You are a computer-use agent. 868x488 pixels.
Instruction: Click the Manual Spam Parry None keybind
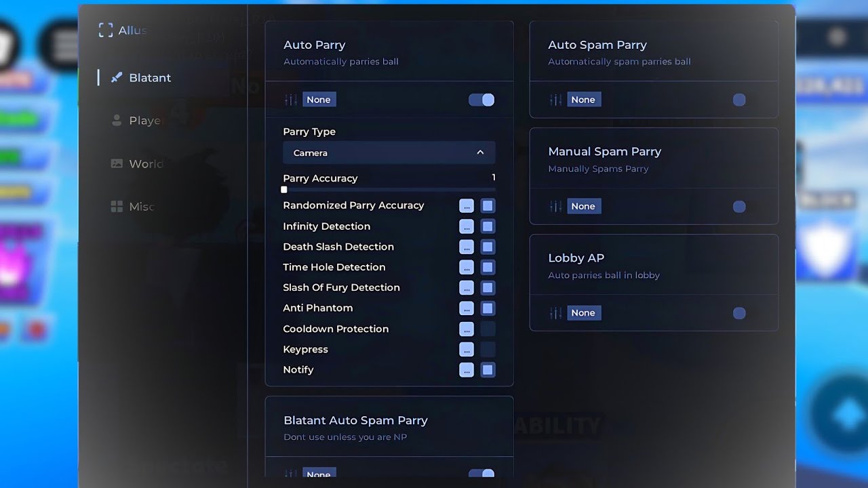coord(583,206)
